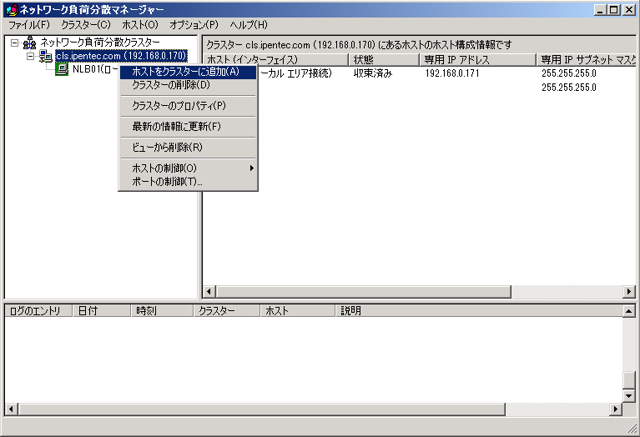
Task: Click the second 255.255.255.0 subnet mask cell
Action: pyautogui.click(x=569, y=87)
